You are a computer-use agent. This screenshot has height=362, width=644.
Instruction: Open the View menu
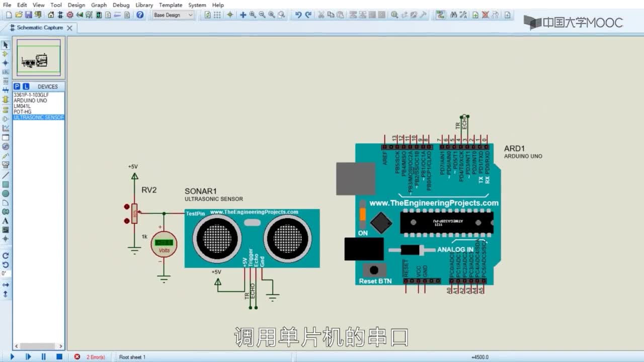(39, 5)
